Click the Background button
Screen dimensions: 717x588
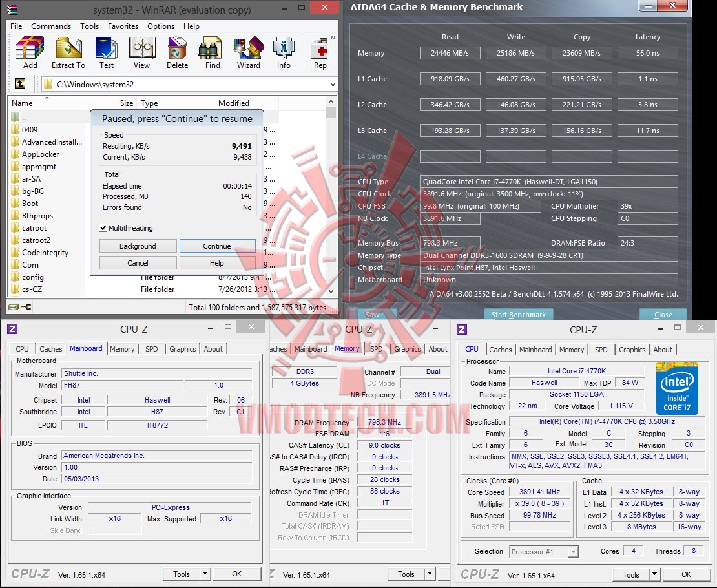(138, 246)
